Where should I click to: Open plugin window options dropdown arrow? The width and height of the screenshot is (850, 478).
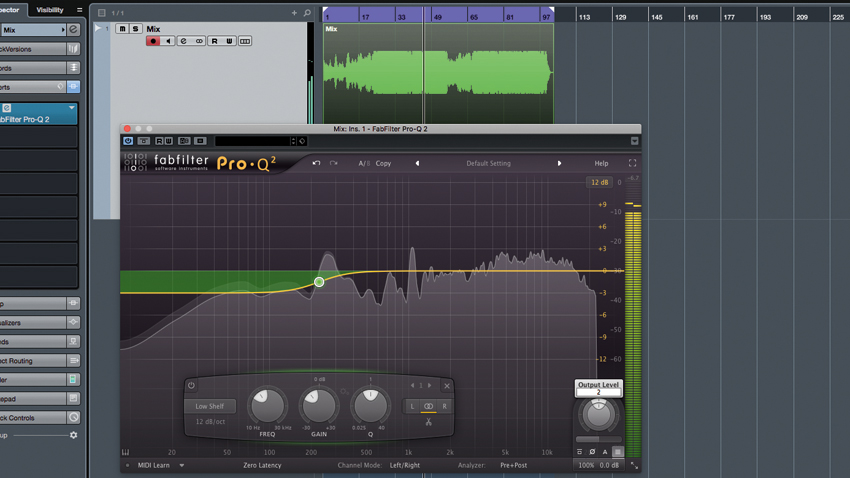[x=634, y=141]
